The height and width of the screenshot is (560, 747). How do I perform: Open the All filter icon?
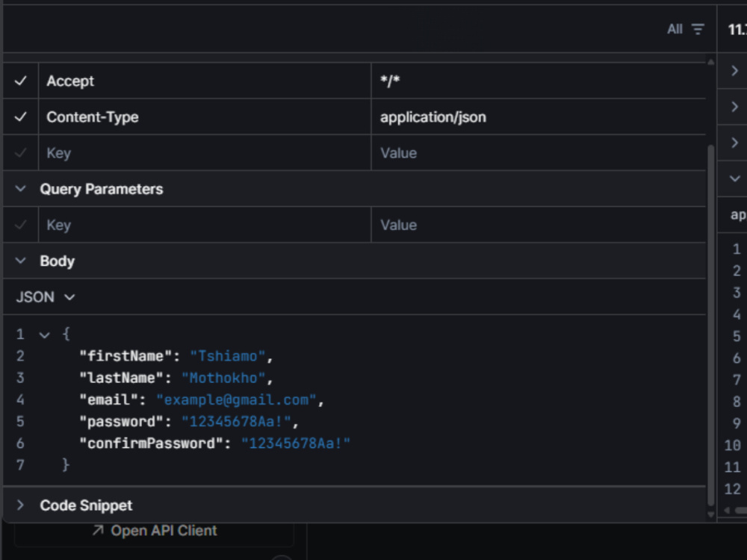pos(698,30)
